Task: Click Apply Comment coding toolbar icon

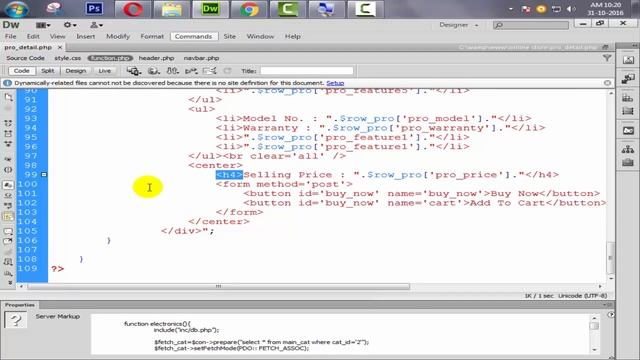Action: coord(8,231)
